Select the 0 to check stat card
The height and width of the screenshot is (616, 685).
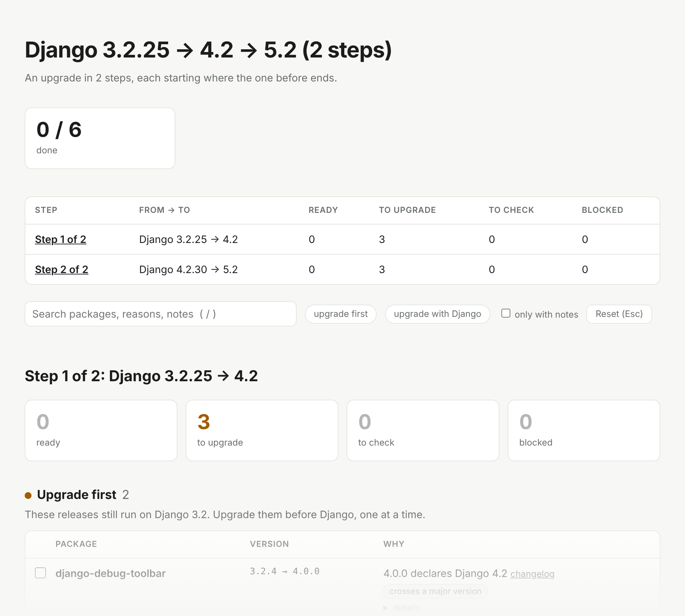423,431
